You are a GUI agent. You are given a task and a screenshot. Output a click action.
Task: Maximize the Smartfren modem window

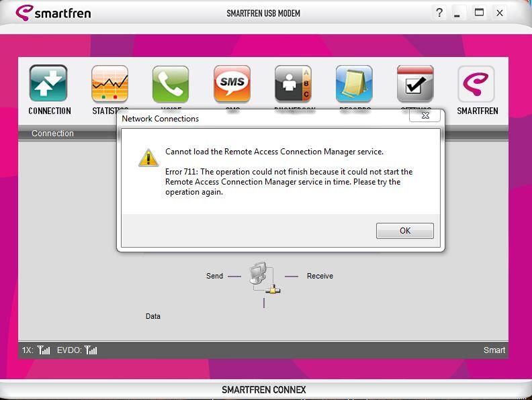pyautogui.click(x=479, y=13)
